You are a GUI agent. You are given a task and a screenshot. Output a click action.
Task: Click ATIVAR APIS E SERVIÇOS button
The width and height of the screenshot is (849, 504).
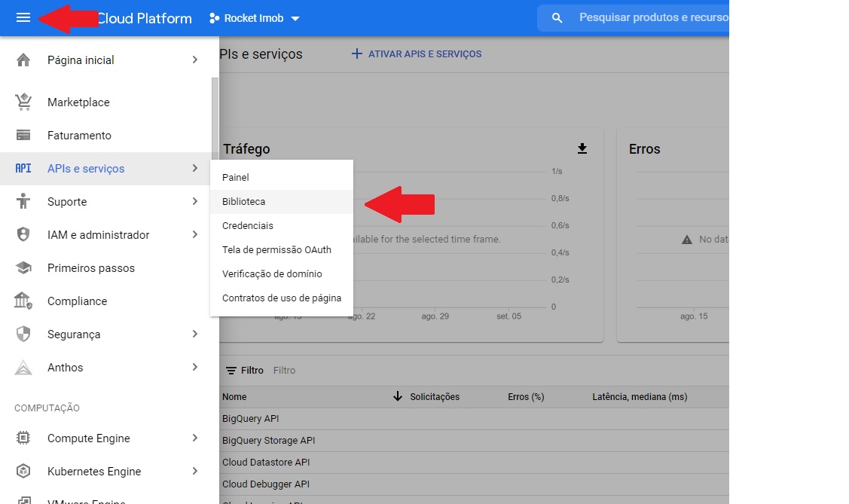coord(417,54)
